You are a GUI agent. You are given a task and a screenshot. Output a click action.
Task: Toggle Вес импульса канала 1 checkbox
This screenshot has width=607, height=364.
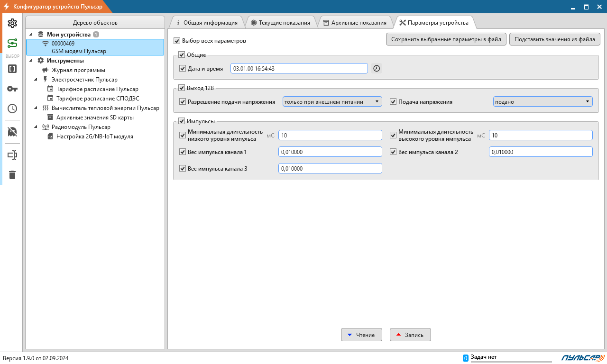tap(183, 152)
